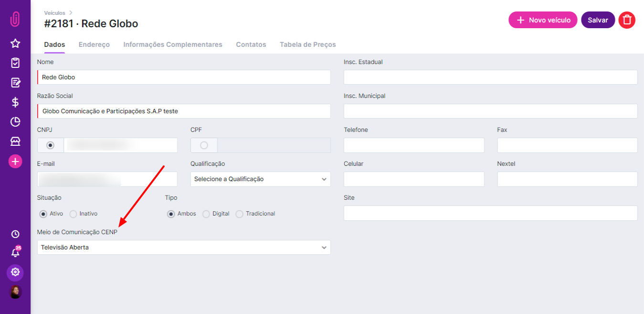
Task: Click the Telefone input field
Action: (x=414, y=145)
